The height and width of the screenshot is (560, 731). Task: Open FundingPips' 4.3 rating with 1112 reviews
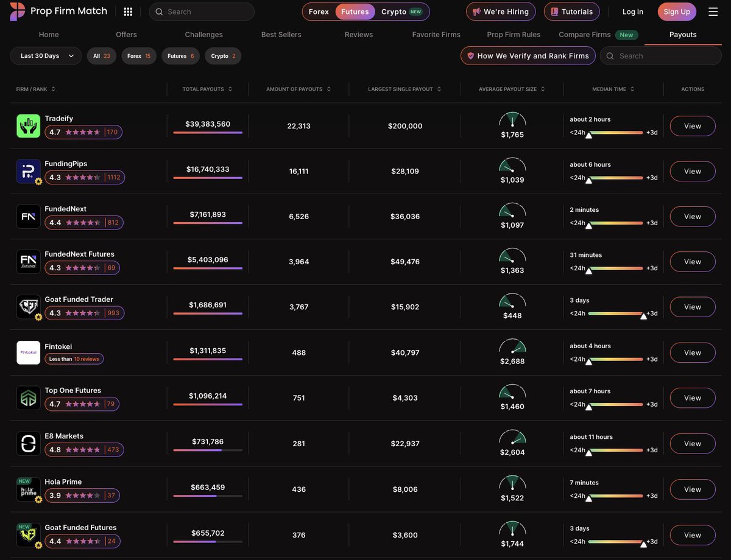[85, 177]
